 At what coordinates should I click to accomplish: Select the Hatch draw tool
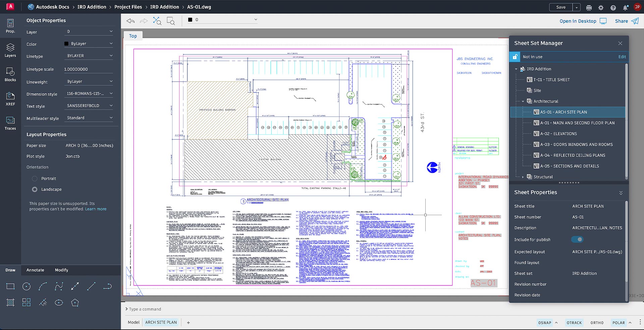click(10, 302)
